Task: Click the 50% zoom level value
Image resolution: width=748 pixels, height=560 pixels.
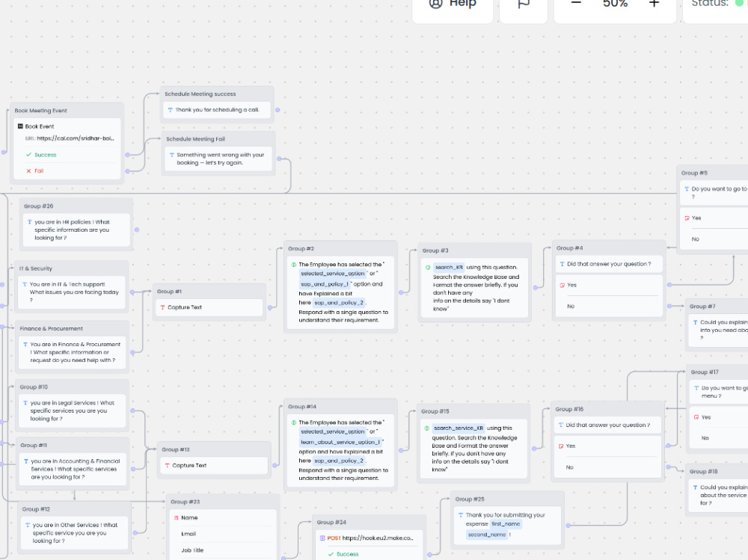Action: (x=615, y=4)
